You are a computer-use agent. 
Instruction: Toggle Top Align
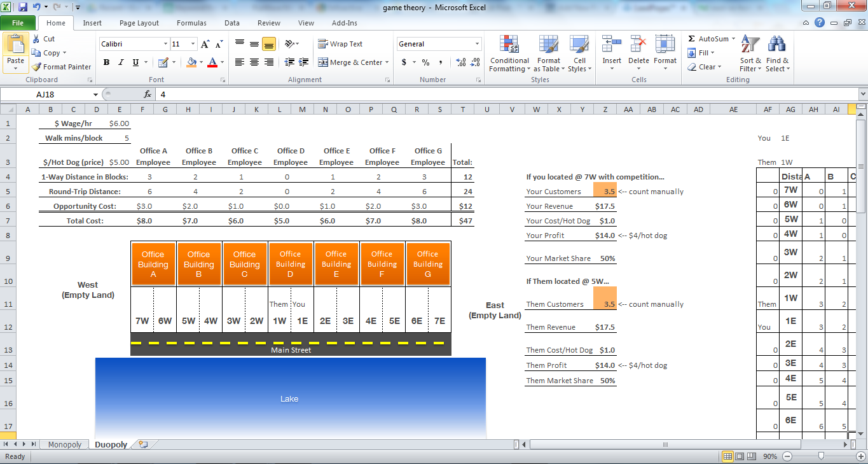[x=240, y=44]
